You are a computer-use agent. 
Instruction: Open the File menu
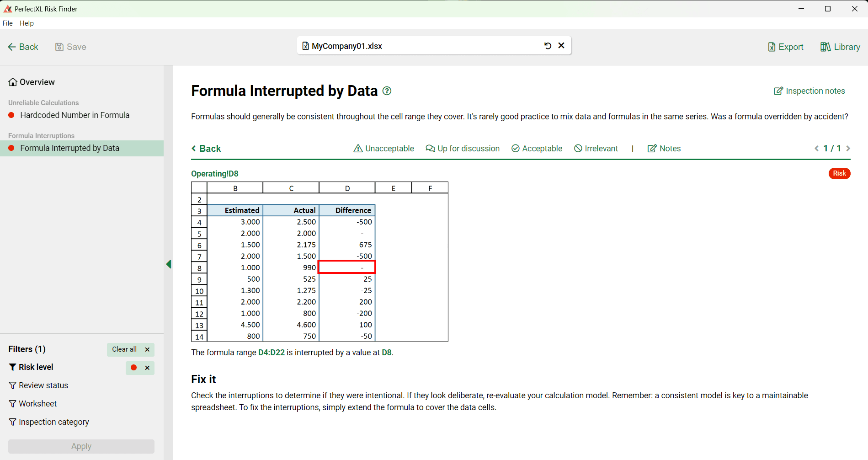click(x=7, y=23)
